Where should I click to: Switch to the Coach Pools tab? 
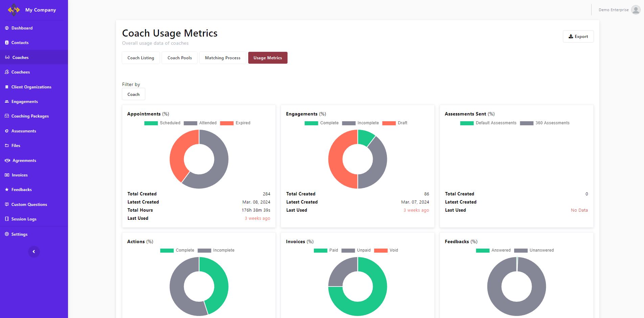(180, 58)
